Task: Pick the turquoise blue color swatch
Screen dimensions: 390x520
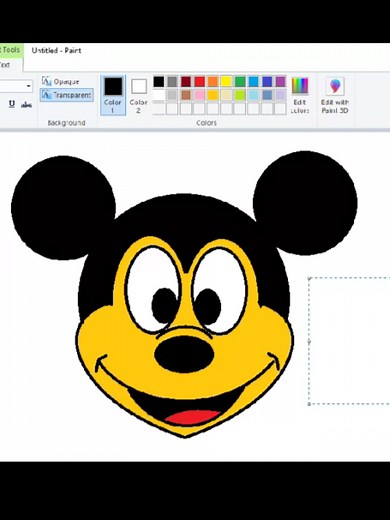Action: click(x=253, y=81)
